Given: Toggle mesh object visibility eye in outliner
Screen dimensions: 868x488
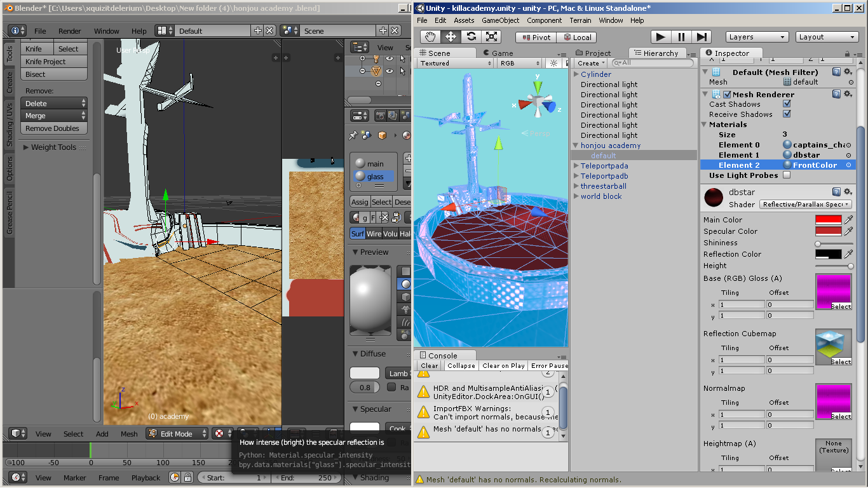Looking at the screenshot, I should [x=390, y=71].
